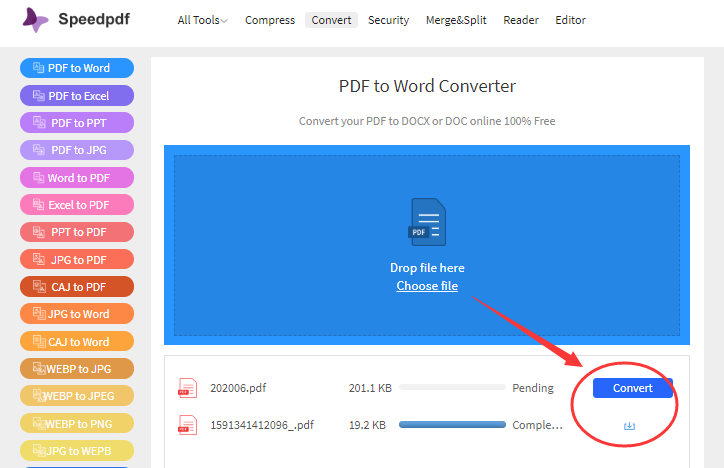
Task: Open the Excel to PDF tool
Action: point(77,205)
